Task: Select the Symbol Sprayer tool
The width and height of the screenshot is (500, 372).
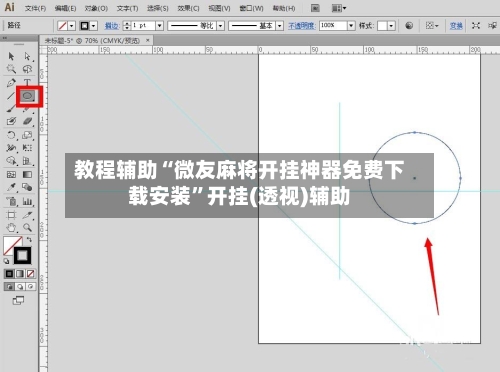Action: (x=11, y=201)
